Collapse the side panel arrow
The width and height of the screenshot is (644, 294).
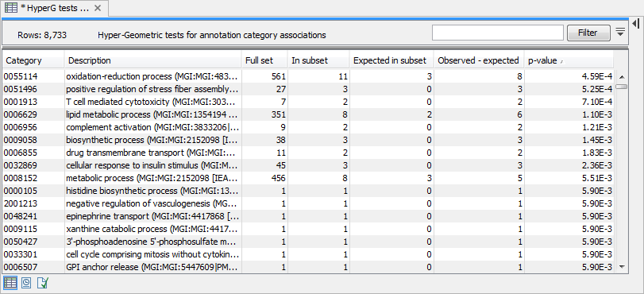[637, 23]
